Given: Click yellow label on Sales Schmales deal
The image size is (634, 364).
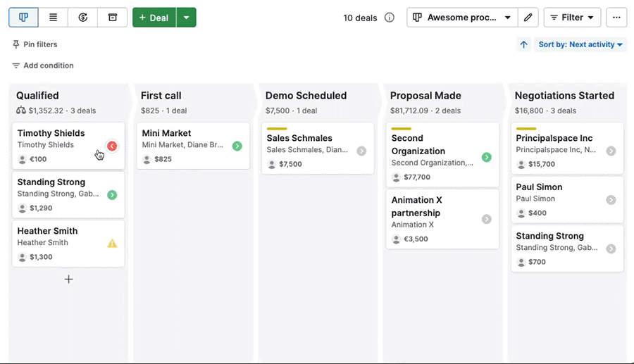Looking at the screenshot, I should pyautogui.click(x=277, y=129).
